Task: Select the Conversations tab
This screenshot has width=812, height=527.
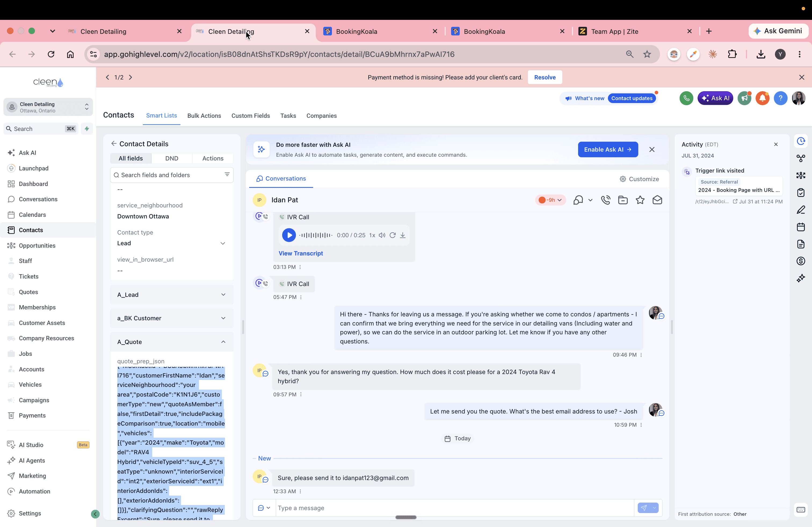Action: tap(281, 179)
